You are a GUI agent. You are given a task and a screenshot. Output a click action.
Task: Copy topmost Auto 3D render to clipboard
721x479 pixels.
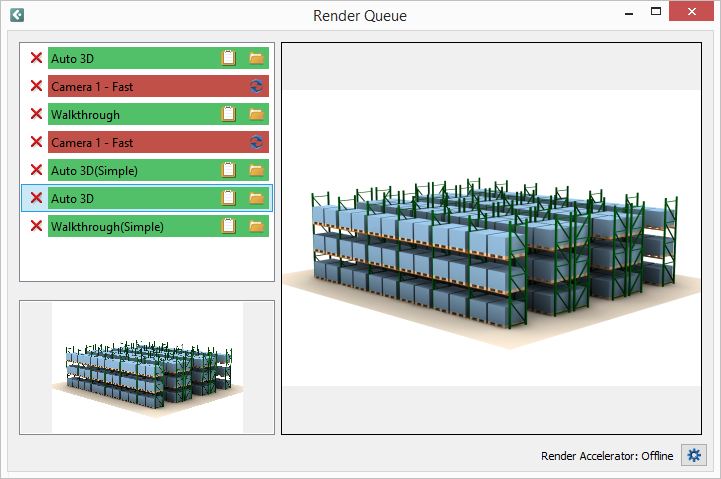[x=229, y=58]
